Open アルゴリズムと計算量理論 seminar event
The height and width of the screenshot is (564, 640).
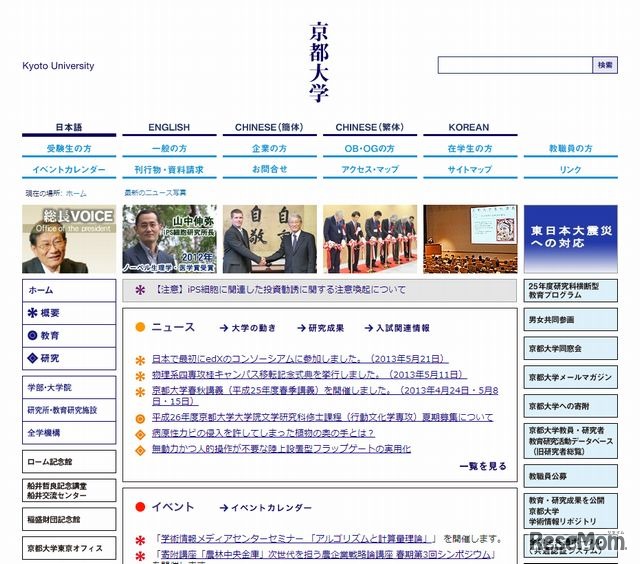[297, 539]
